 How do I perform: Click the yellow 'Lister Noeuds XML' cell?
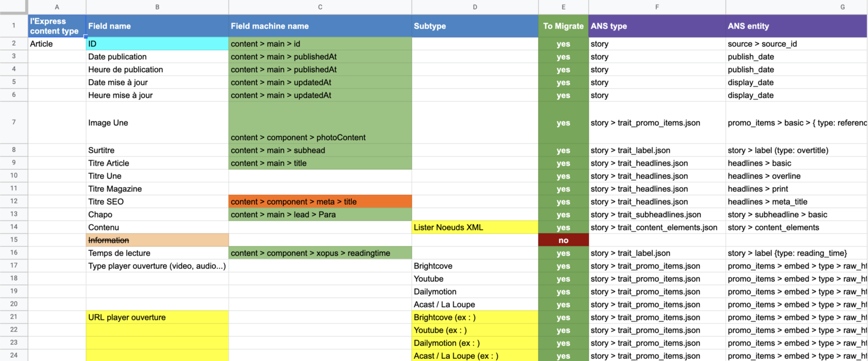pyautogui.click(x=475, y=227)
